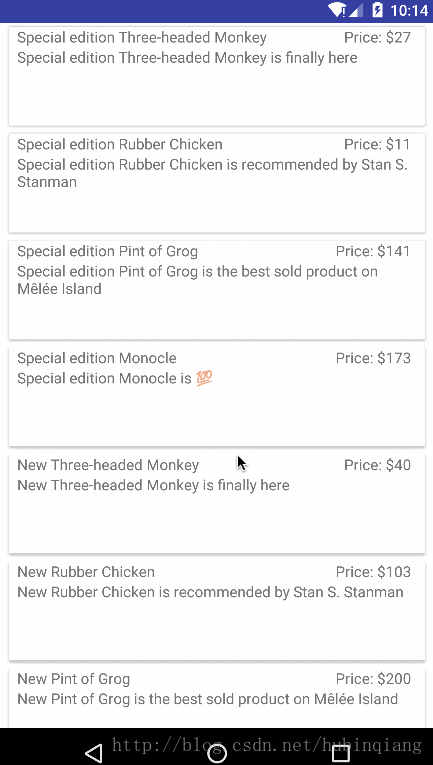Screen dimensions: 433x765
Task: Open the Special edition Three-headed Monkey card
Action: tap(217, 76)
